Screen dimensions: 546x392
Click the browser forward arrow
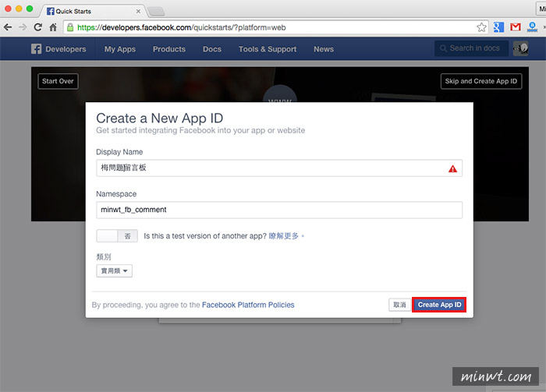point(23,27)
